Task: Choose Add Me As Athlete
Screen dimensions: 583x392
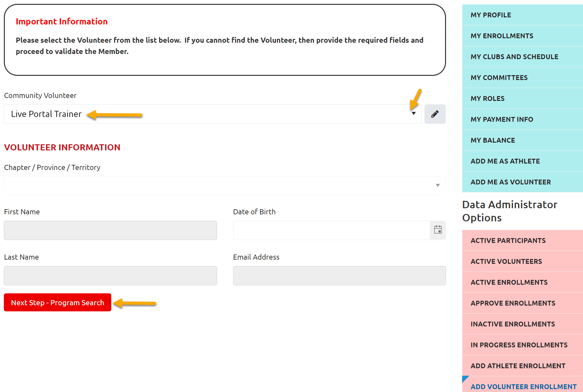Action: [x=523, y=161]
